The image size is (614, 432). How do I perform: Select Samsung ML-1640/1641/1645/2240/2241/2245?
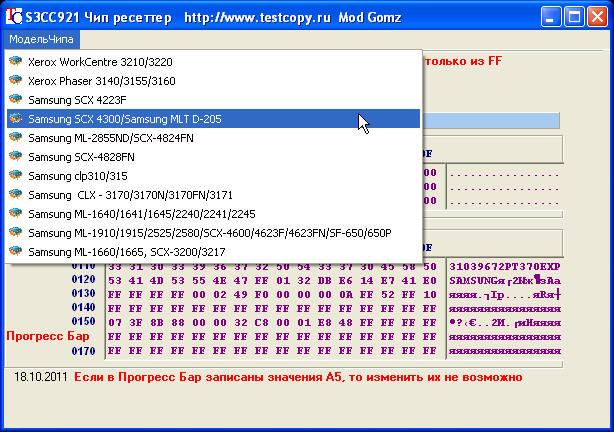pyautogui.click(x=141, y=214)
